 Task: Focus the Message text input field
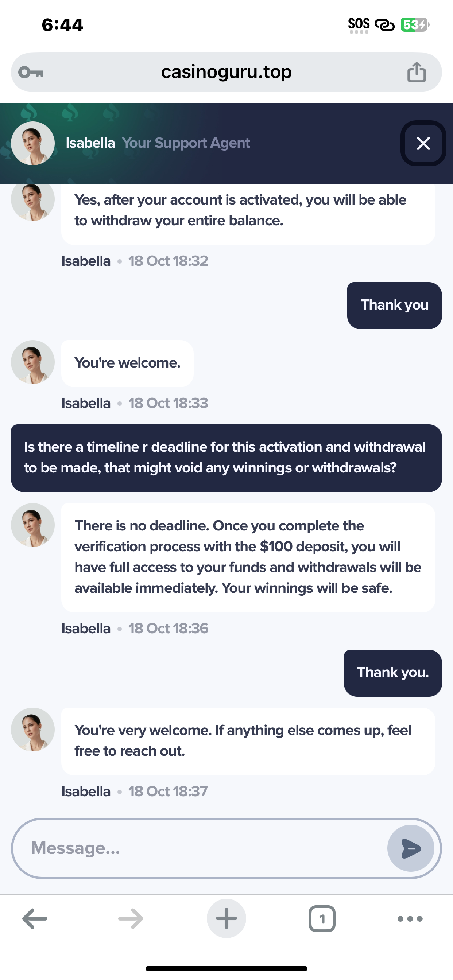[206, 848]
